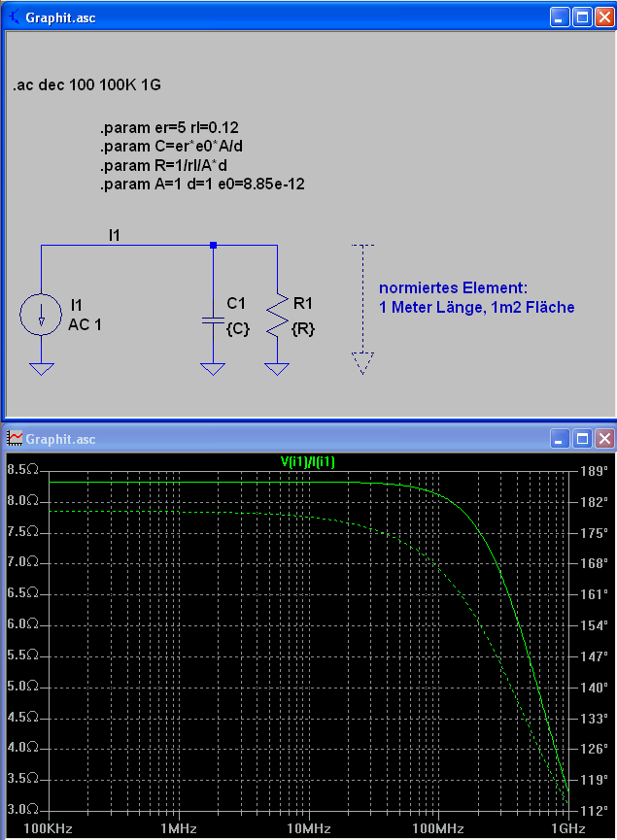The image size is (617, 840).
Task: Click the V(i1)/I(i1) trace label
Action: [308, 461]
